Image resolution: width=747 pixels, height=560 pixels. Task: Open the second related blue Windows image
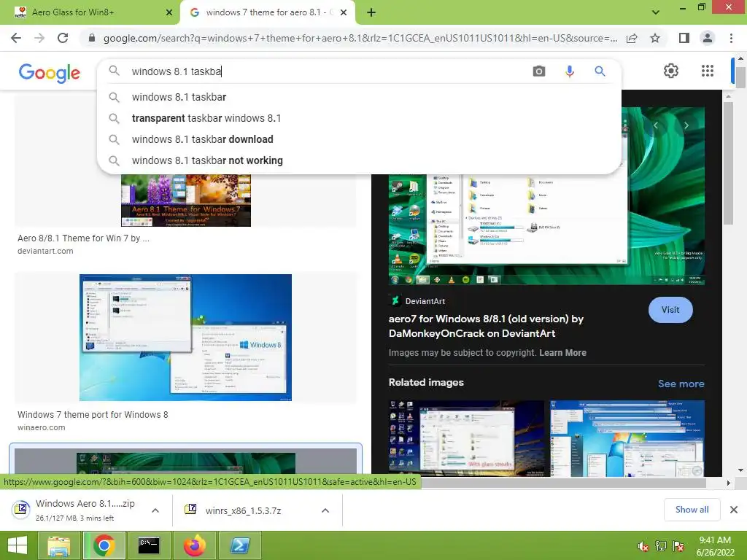tap(627, 438)
